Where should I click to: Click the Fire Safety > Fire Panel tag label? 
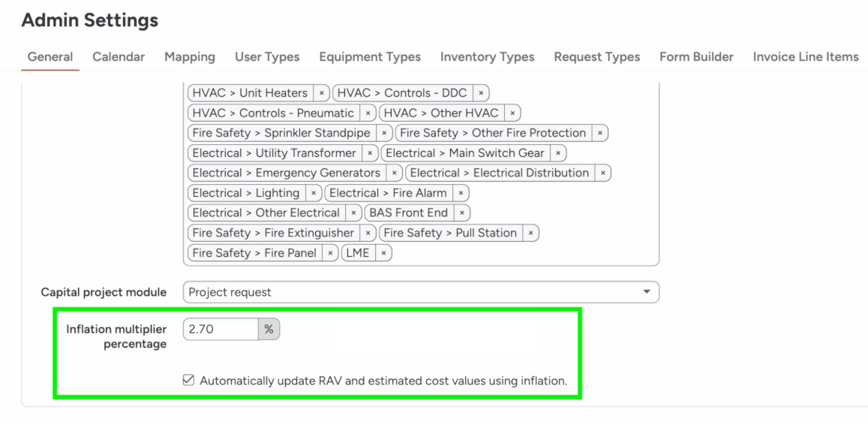(253, 253)
